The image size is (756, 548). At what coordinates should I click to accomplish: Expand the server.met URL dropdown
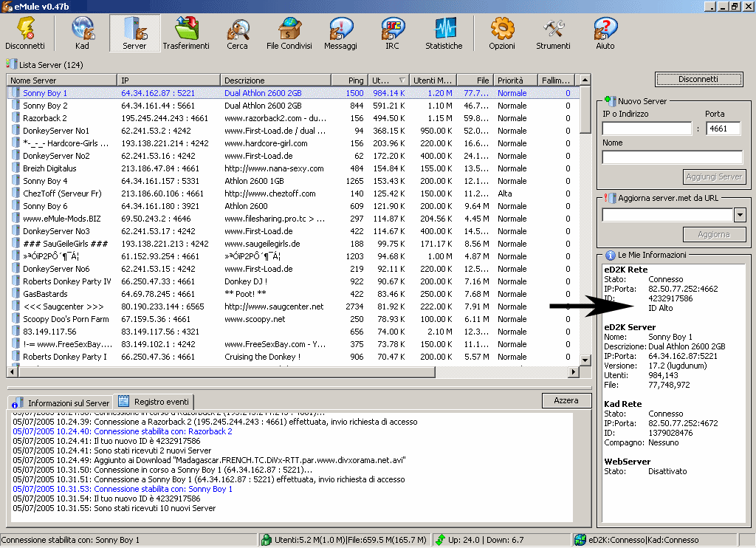tap(740, 215)
